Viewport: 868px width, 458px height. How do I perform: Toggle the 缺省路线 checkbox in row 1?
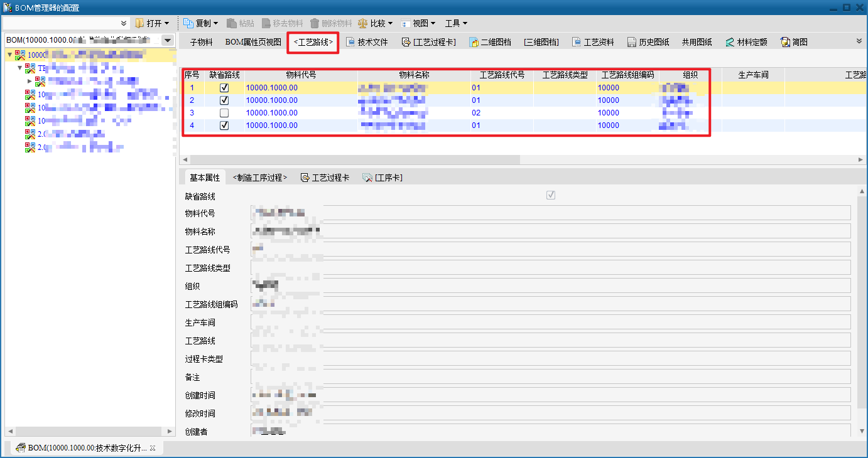click(224, 88)
